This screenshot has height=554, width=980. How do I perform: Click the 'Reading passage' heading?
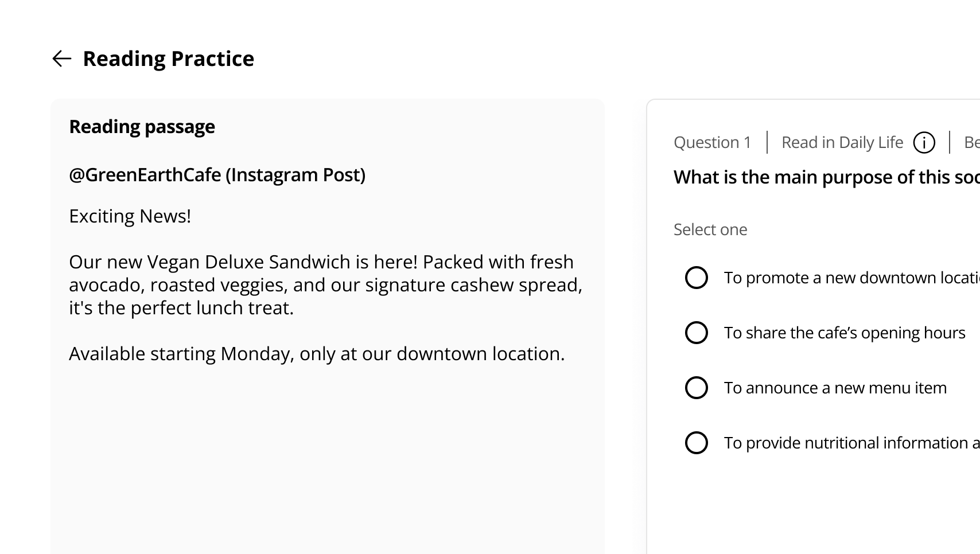142,127
